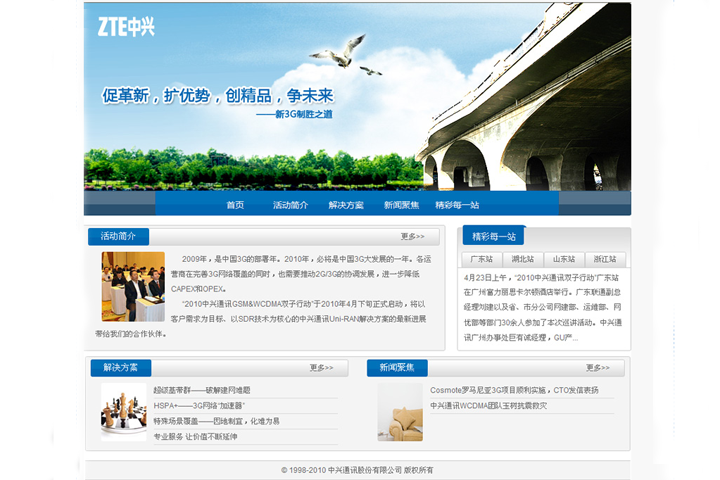Image resolution: width=720 pixels, height=480 pixels.
Task: Click the 中兴通讯WCDMA团队玉树抗震救灾 news link
Action: coord(488,406)
